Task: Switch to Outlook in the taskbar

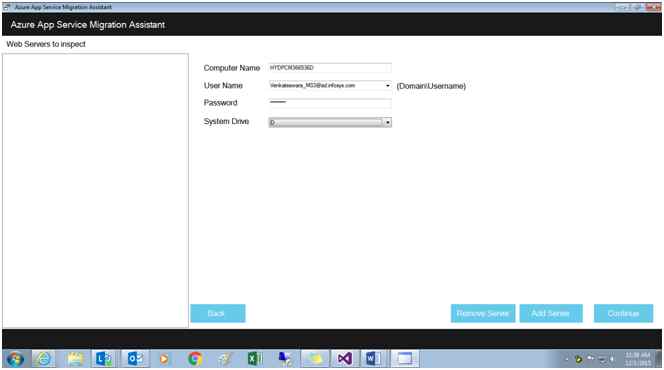Action: pyautogui.click(x=135, y=359)
